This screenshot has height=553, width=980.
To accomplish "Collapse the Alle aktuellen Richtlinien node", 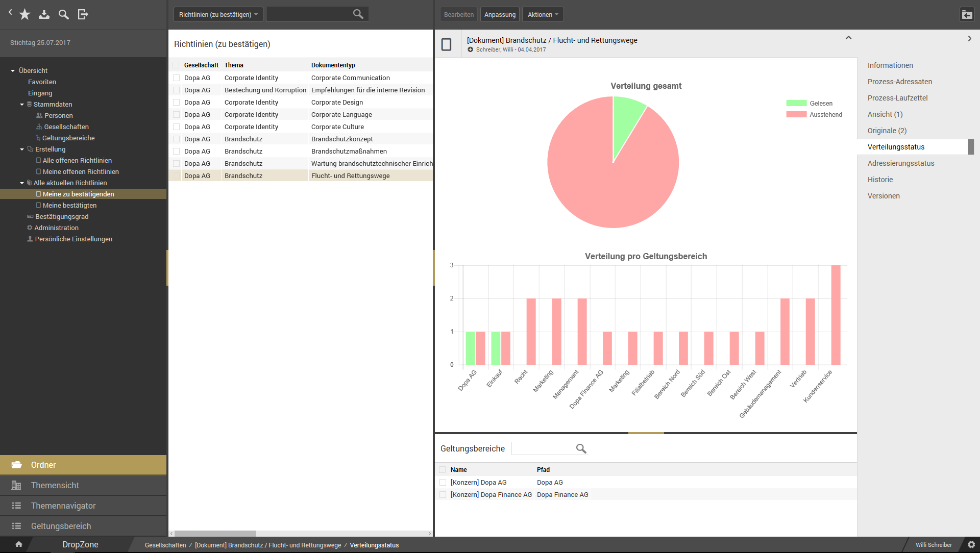I will 22,183.
